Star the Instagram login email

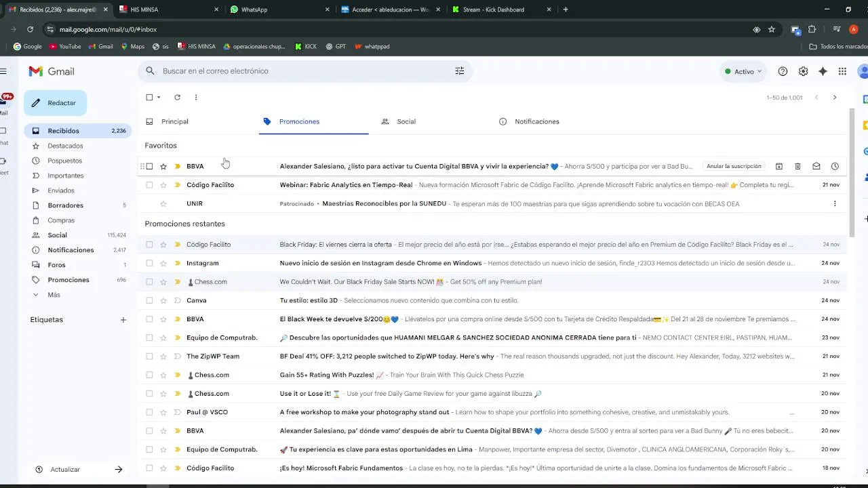tap(163, 263)
